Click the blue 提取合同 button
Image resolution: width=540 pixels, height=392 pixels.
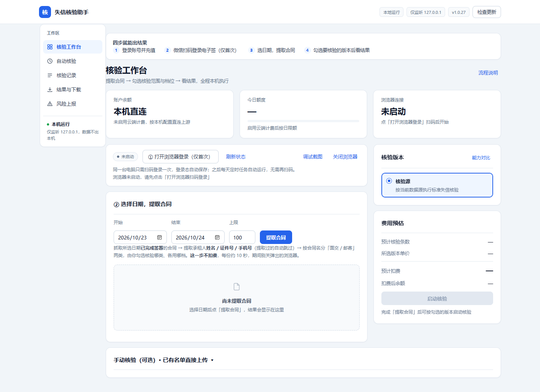[276, 238]
